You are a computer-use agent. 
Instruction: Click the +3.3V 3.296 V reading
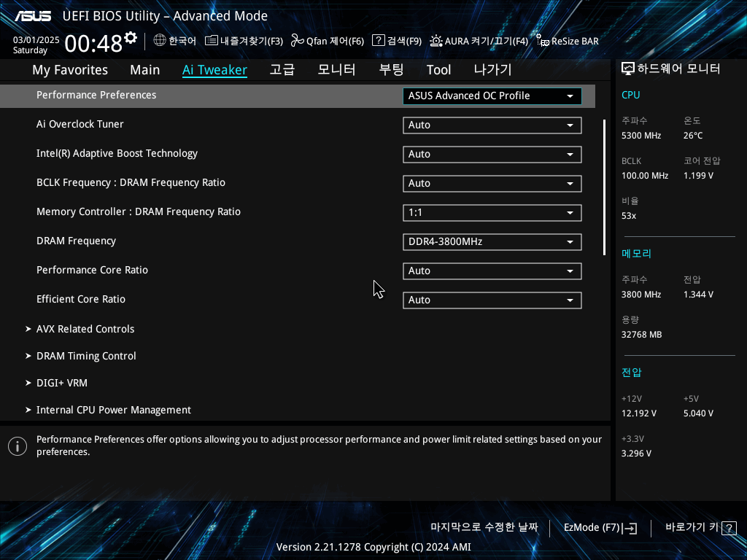[x=636, y=454]
